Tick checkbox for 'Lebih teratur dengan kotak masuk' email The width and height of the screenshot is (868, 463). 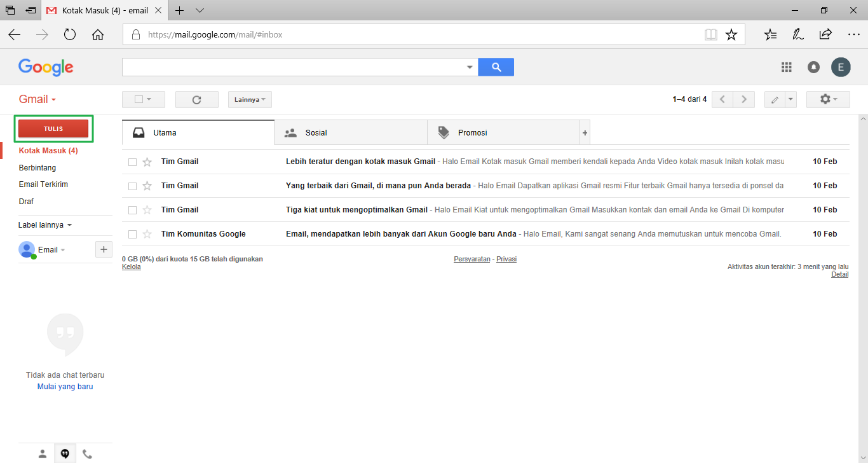[133, 162]
